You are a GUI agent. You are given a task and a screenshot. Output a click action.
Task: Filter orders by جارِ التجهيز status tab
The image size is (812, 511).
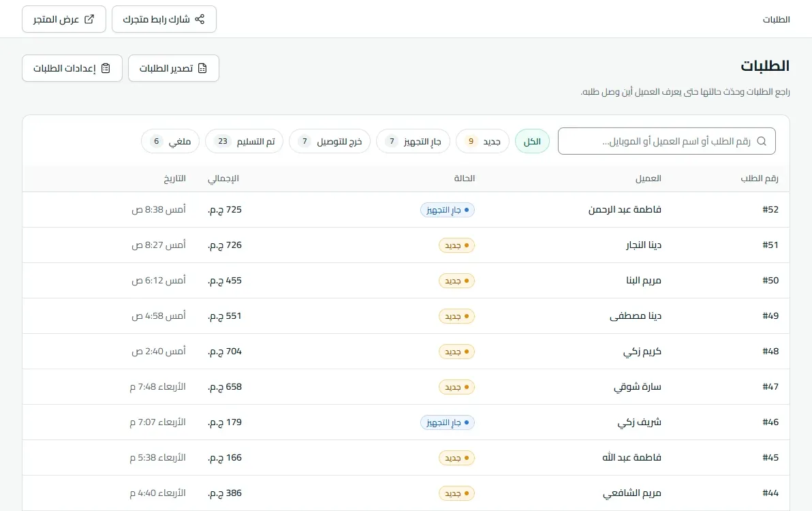[x=413, y=141]
